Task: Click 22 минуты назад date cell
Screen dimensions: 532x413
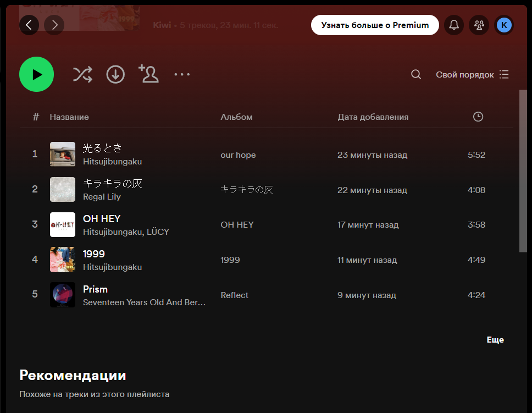Action: [372, 190]
